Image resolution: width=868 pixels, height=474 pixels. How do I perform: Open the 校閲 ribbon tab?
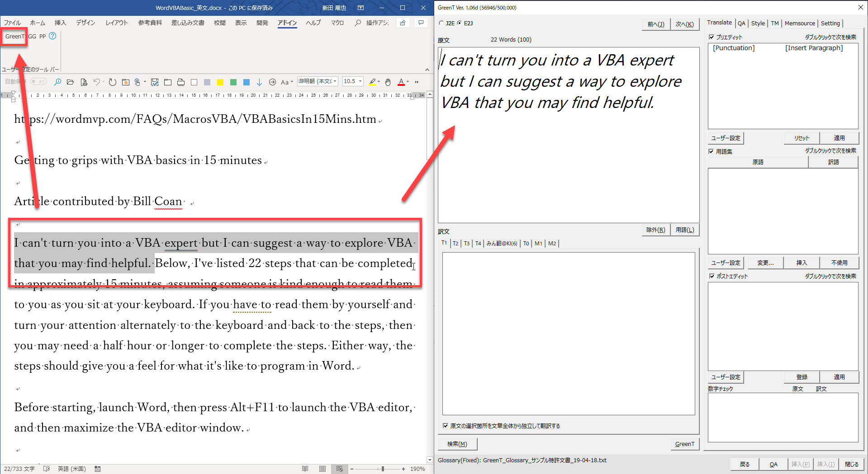[219, 23]
